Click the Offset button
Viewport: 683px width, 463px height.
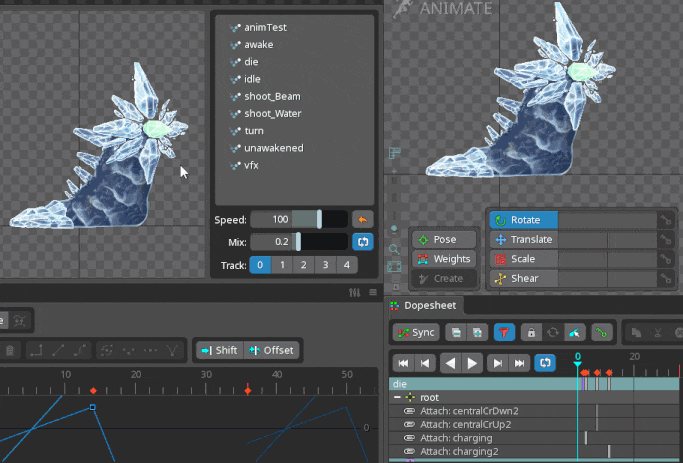click(271, 350)
